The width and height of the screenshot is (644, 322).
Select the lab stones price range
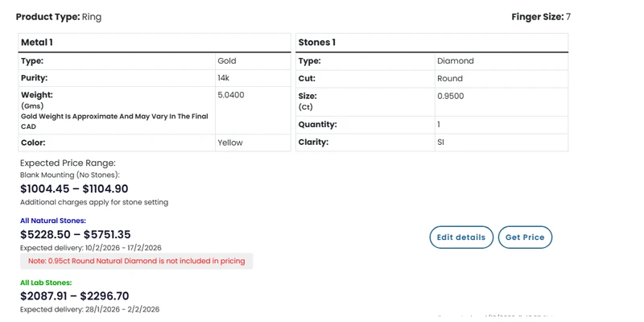tap(74, 296)
